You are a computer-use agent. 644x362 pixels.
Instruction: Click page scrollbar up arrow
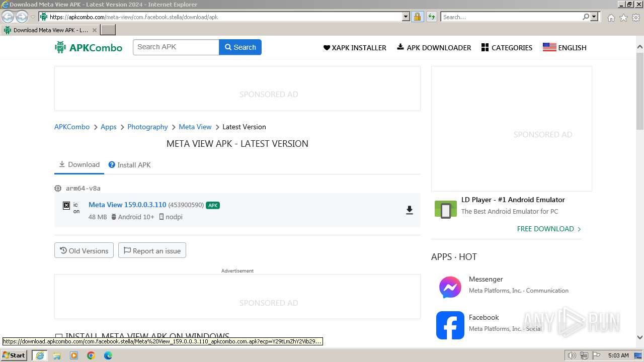click(x=640, y=47)
